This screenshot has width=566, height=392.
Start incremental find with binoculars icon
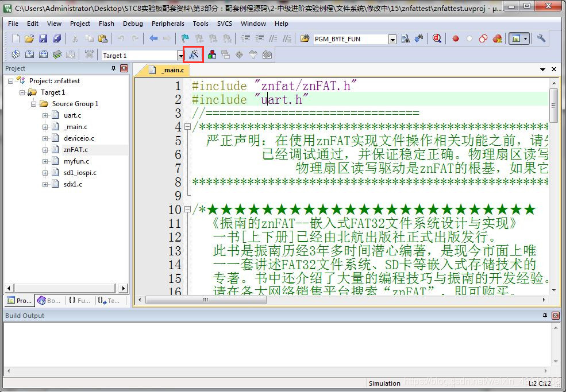[419, 38]
